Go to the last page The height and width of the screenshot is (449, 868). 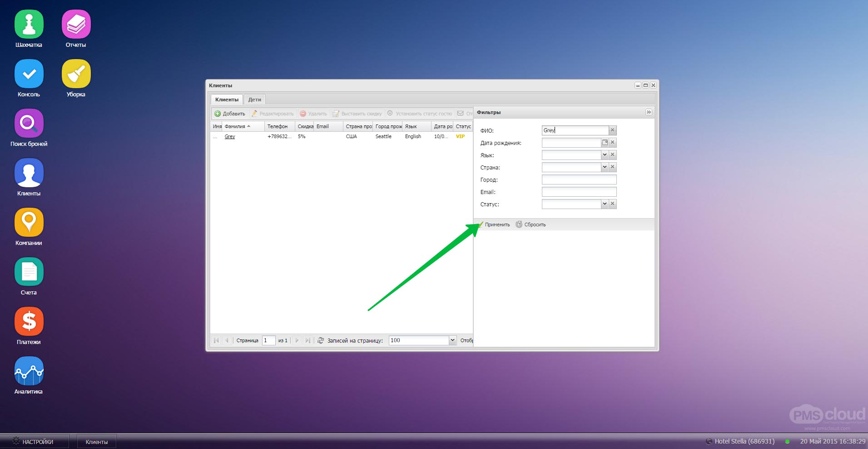pos(308,340)
